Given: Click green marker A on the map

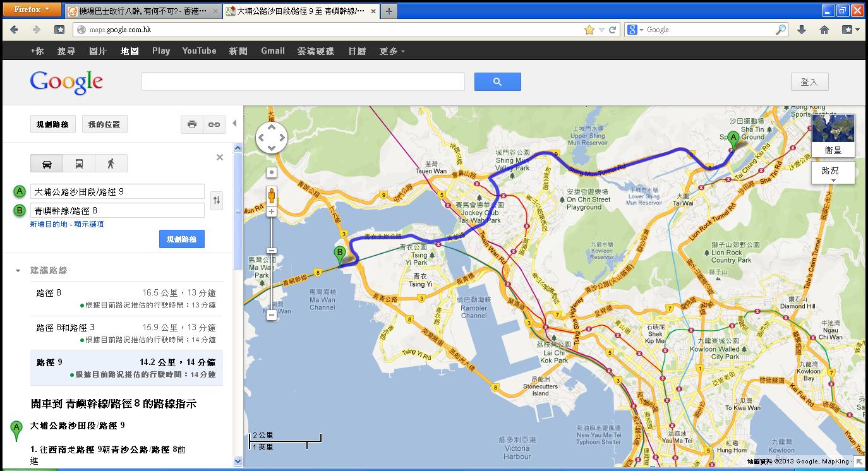Looking at the screenshot, I should point(733,140).
